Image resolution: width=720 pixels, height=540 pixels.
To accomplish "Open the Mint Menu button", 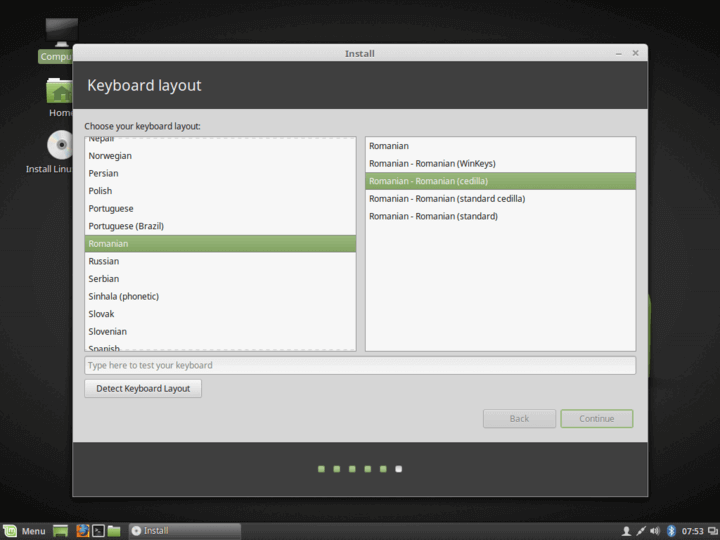I will [x=24, y=531].
